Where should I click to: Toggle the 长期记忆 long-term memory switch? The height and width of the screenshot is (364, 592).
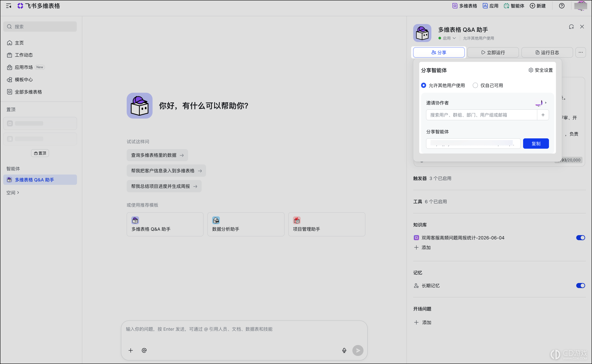click(x=580, y=285)
